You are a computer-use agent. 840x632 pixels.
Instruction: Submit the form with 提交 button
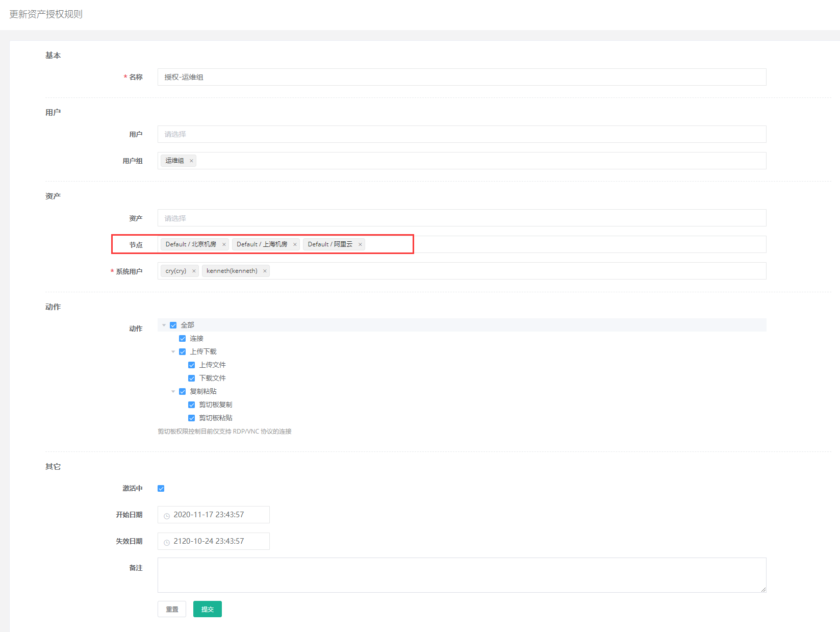[x=208, y=609]
